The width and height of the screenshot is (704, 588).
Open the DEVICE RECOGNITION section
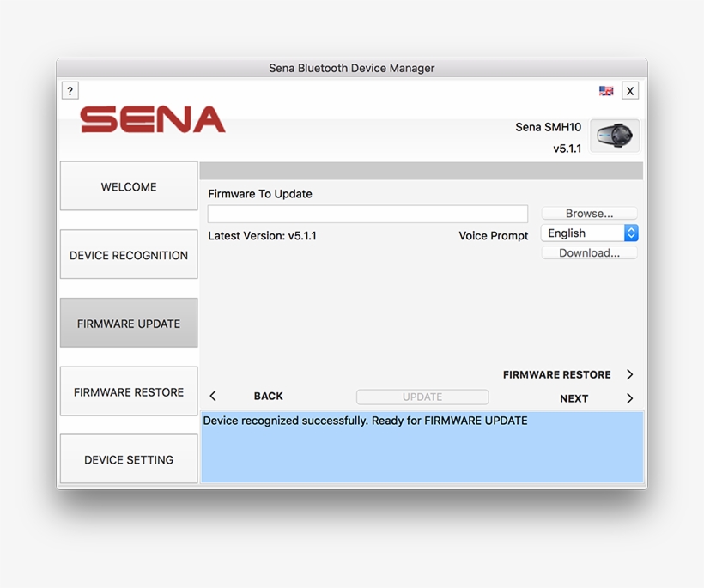pyautogui.click(x=128, y=255)
